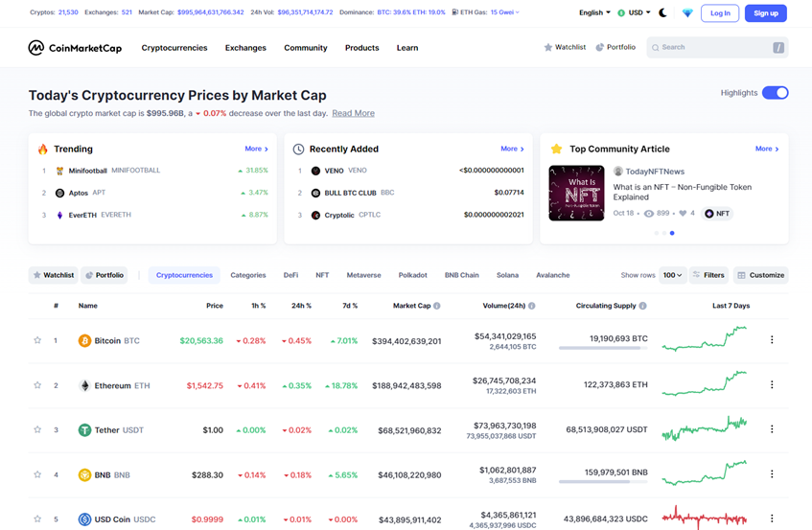The height and width of the screenshot is (530, 812).
Task: Open the Products navigation menu
Action: [362, 48]
